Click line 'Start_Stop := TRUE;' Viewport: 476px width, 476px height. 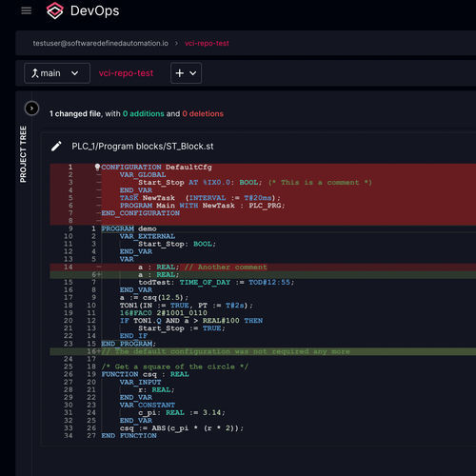pyautogui.click(x=182, y=328)
